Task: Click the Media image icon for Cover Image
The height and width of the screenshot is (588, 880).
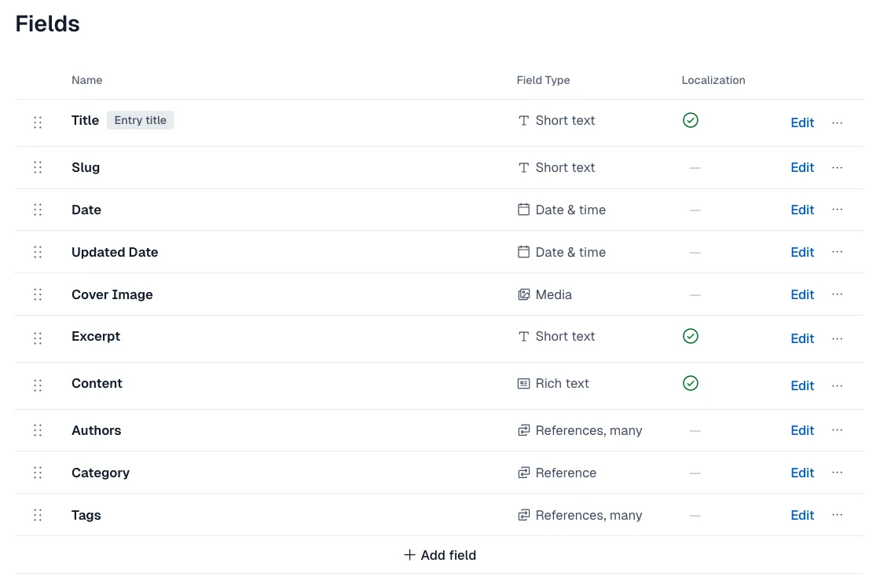Action: coord(523,295)
